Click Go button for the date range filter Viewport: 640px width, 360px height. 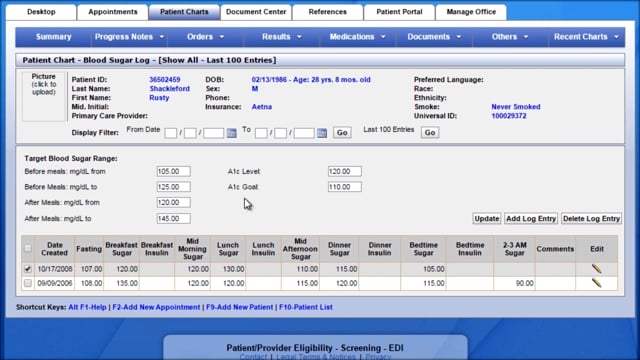[x=342, y=133]
